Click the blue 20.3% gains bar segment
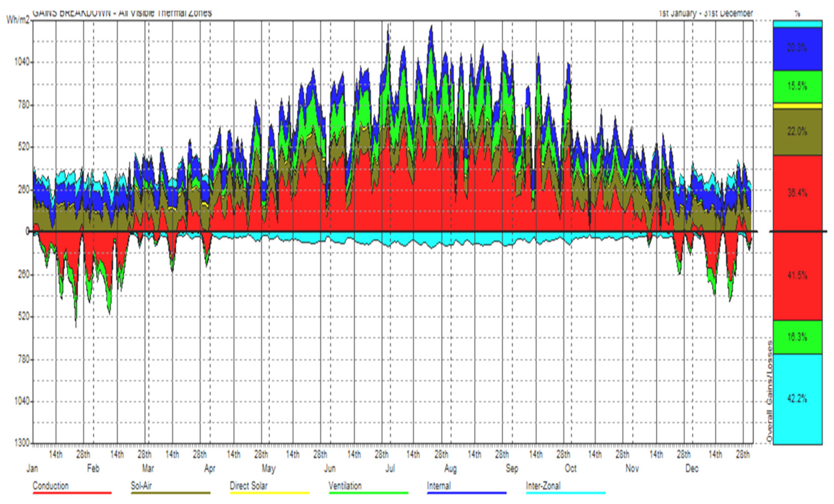The image size is (834, 504). point(797,48)
